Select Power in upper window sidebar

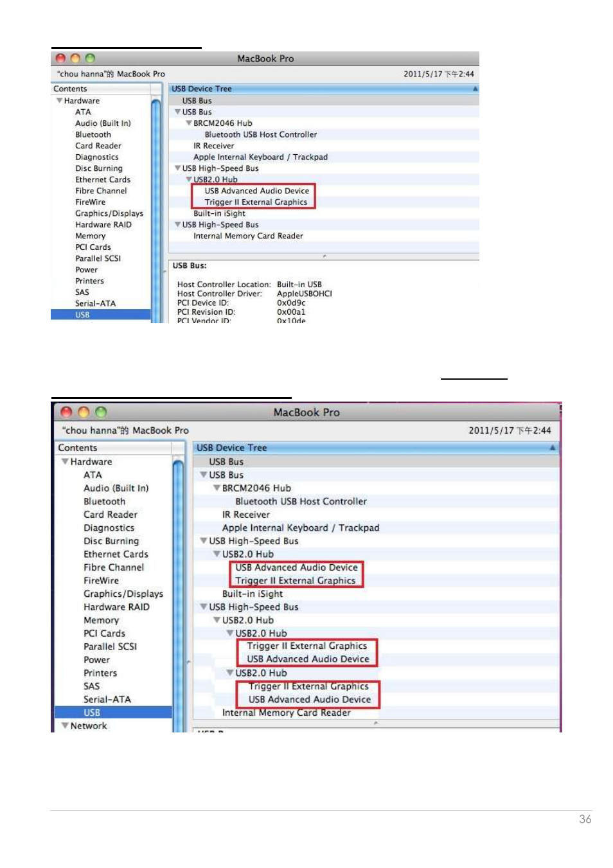(87, 270)
